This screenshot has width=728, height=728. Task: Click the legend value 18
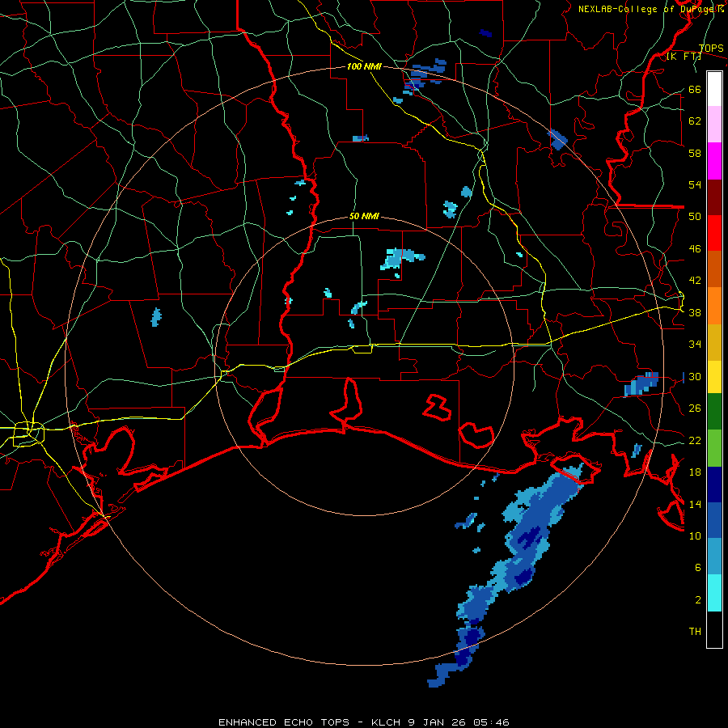tap(695, 472)
